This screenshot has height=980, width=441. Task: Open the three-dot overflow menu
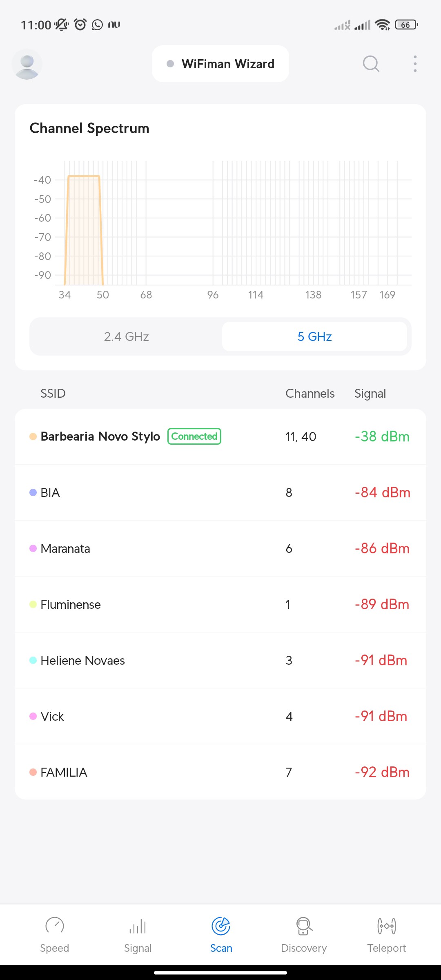pyautogui.click(x=415, y=64)
